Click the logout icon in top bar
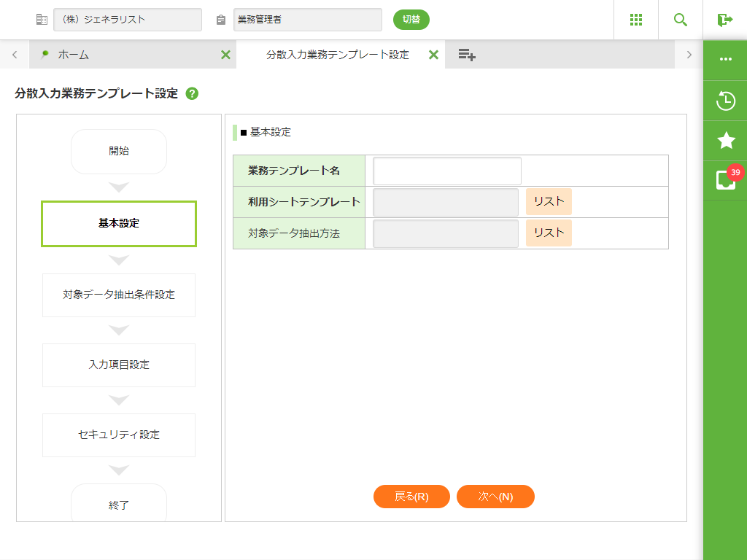This screenshot has height=560, width=747. click(x=724, y=20)
